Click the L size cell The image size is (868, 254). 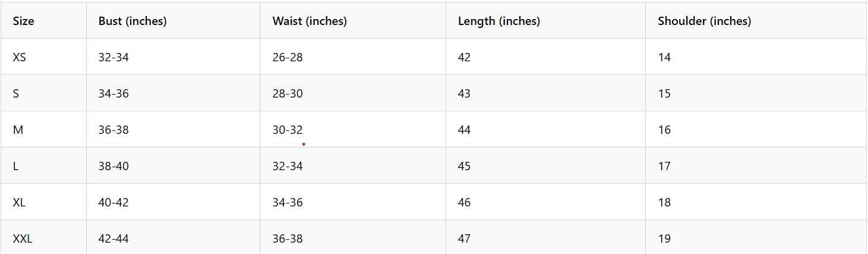click(x=16, y=166)
